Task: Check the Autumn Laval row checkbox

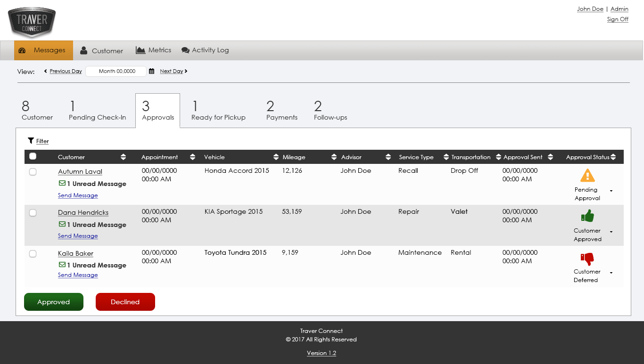Action: point(33,172)
